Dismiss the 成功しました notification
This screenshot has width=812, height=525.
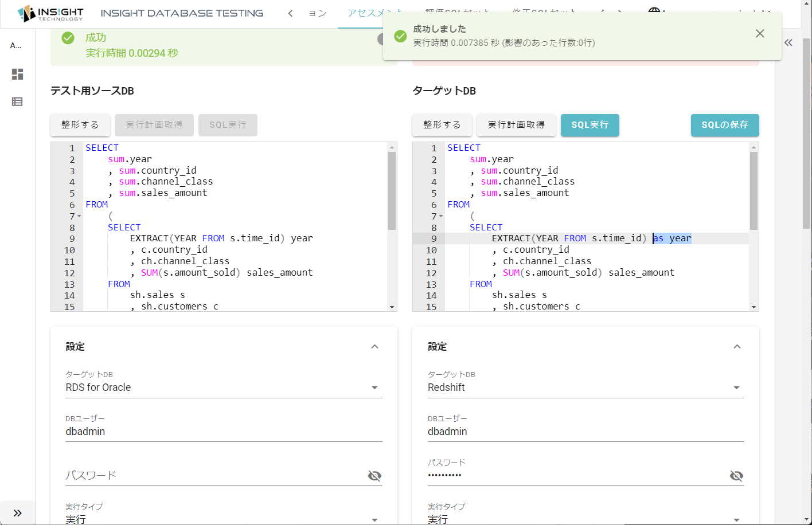pyautogui.click(x=760, y=33)
